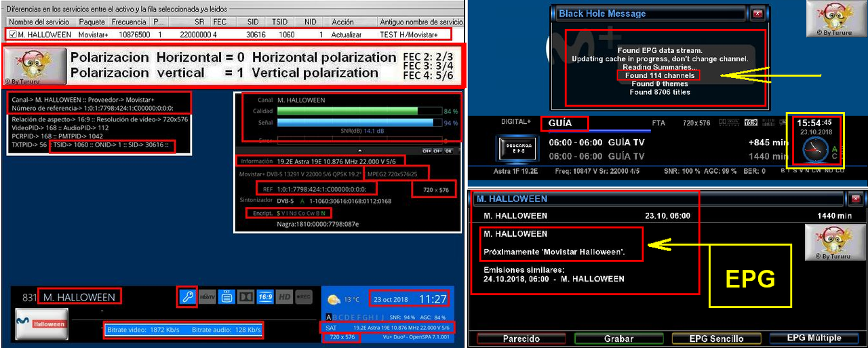Click the FTA label in GUÍA infobar
The width and height of the screenshot is (868, 348).
pyautogui.click(x=658, y=123)
